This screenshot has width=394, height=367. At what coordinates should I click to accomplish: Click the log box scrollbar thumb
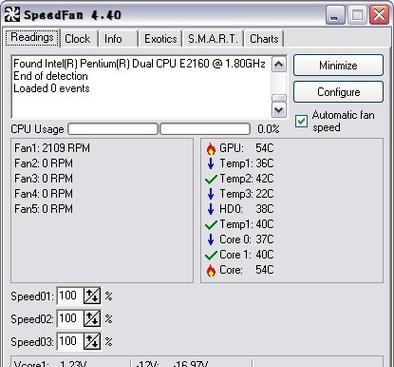pos(279,98)
